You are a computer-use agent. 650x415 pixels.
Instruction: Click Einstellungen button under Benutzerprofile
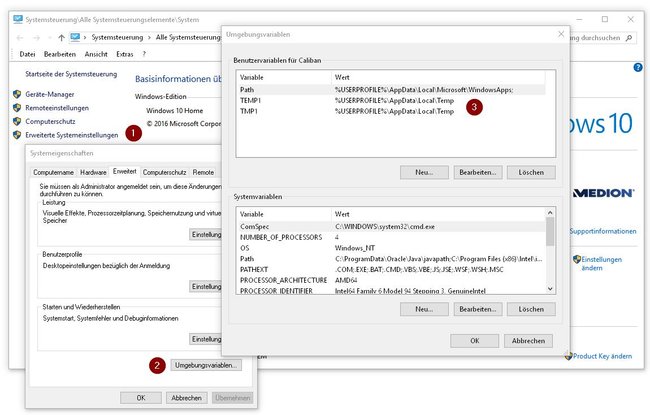click(206, 286)
